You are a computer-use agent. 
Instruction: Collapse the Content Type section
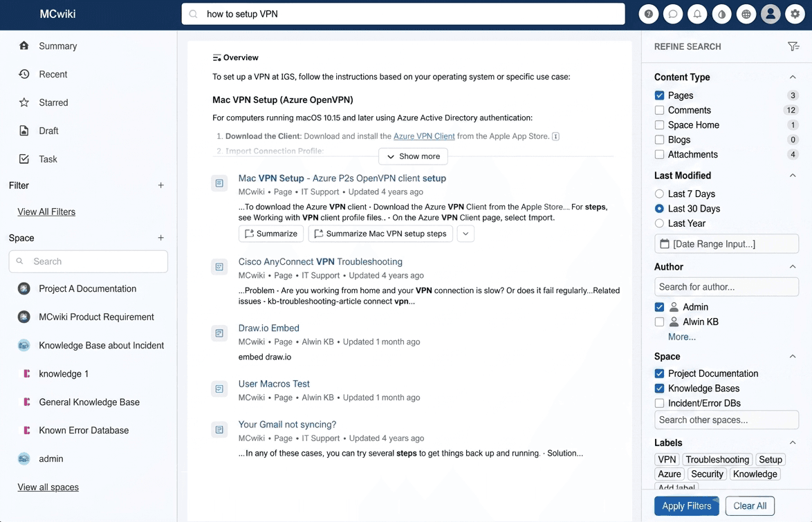(793, 77)
